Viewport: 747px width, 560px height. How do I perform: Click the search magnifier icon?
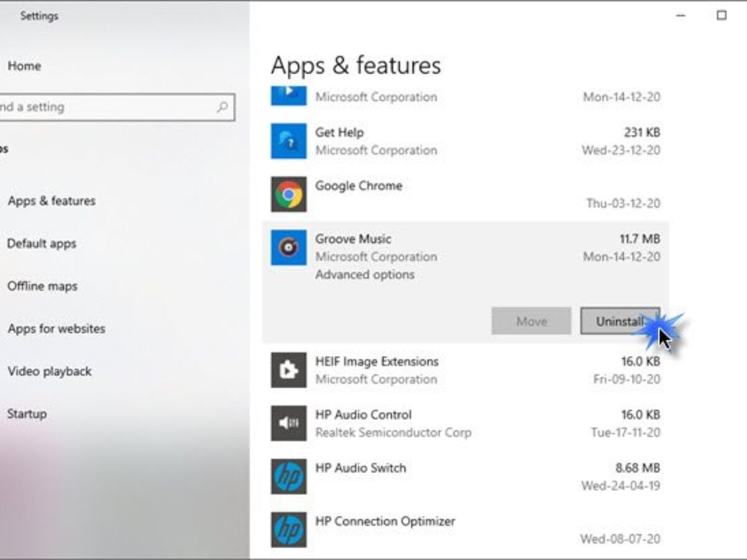[222, 107]
